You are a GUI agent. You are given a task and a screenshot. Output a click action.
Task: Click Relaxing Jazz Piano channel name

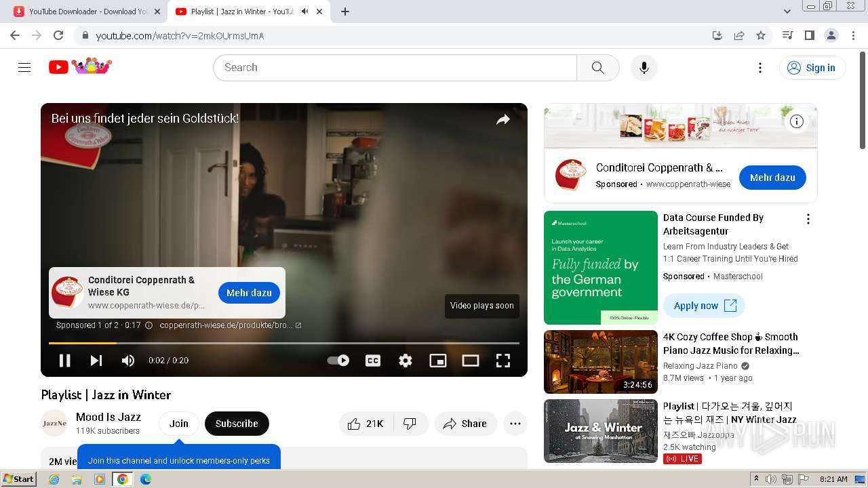[x=701, y=366]
